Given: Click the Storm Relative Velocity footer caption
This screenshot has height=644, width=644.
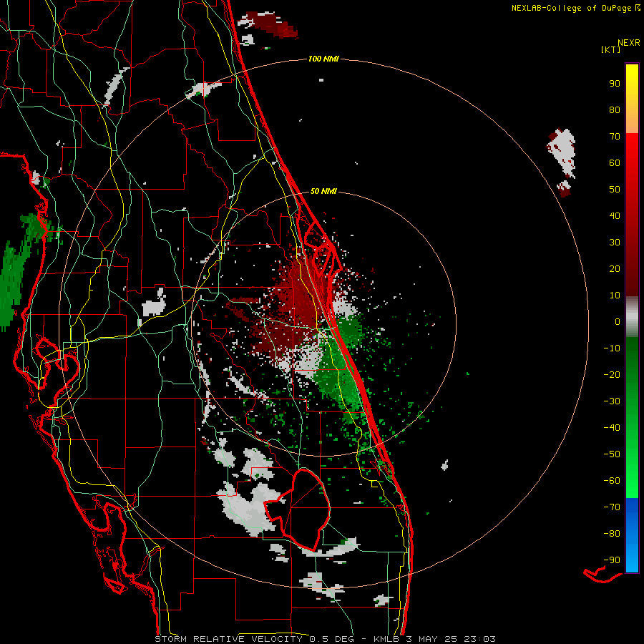Looking at the screenshot, I should 325,639.
